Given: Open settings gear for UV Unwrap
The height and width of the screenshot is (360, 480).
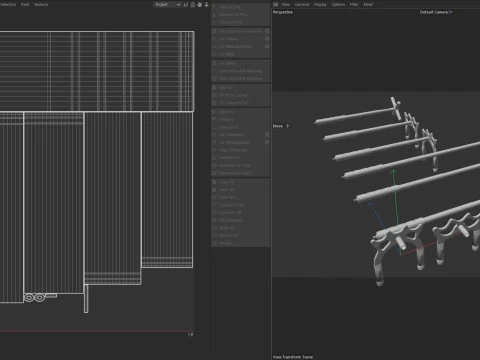Looking at the screenshot, I should tap(267, 39).
